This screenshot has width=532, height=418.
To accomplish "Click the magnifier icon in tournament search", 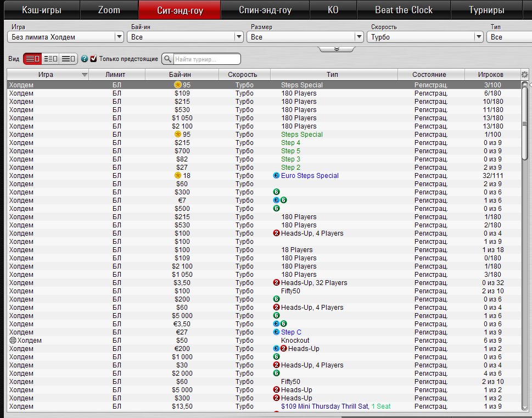I will tap(167, 59).
